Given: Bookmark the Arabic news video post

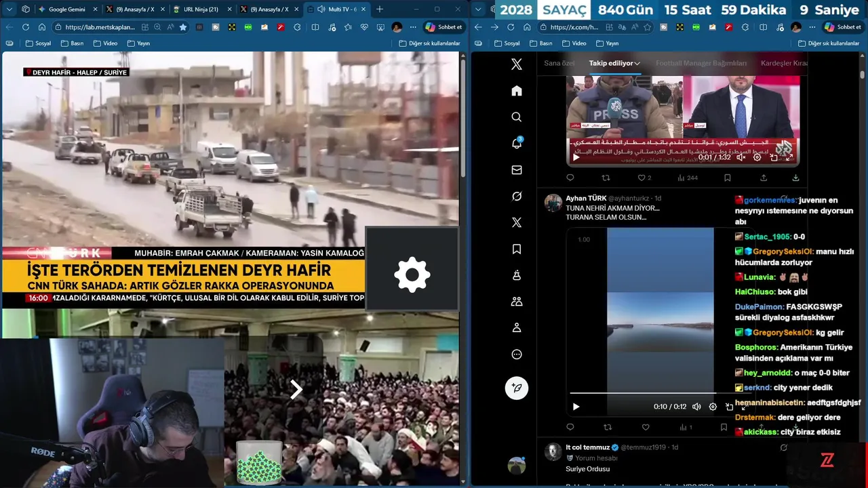Looking at the screenshot, I should coord(727,178).
